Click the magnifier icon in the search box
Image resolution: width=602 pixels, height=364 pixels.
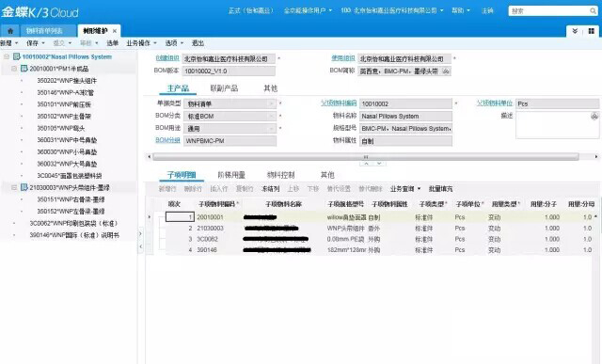tap(593, 11)
